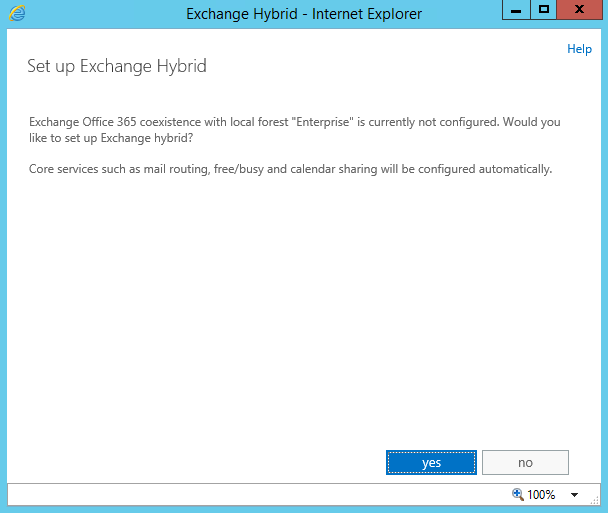Click the 'Core services such as mail routing' sentence
Image resolution: width=608 pixels, height=513 pixels.
tap(290, 169)
